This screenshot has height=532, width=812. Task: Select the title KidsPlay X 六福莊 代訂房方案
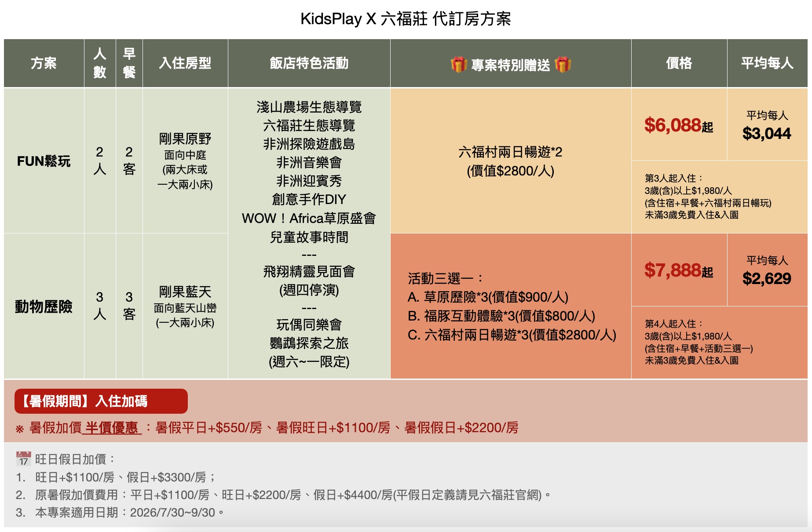pyautogui.click(x=406, y=19)
